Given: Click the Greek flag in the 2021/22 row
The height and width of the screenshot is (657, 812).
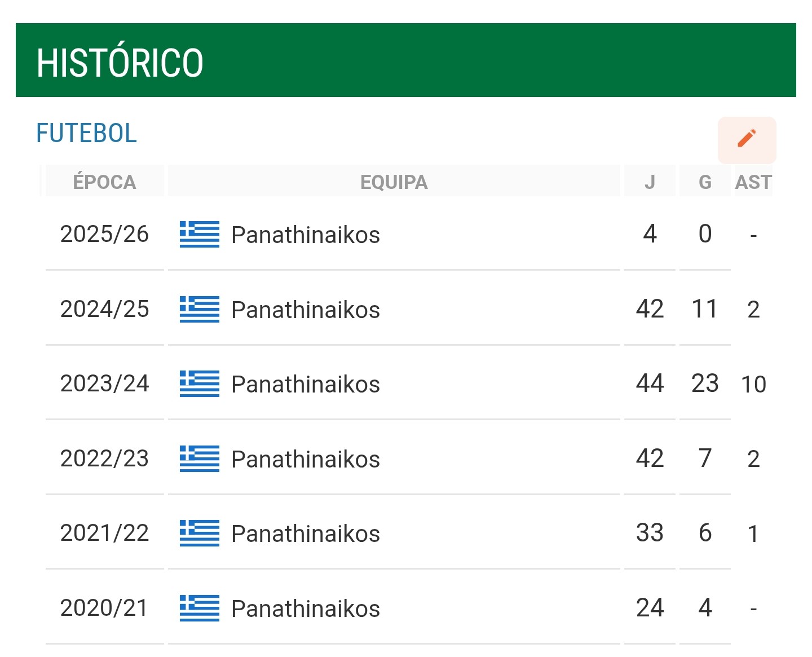Looking at the screenshot, I should tap(199, 533).
